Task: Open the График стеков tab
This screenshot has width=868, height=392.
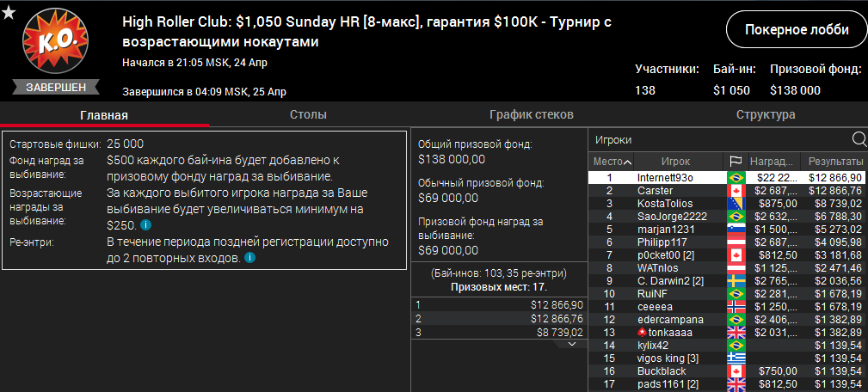Action: click(x=531, y=115)
